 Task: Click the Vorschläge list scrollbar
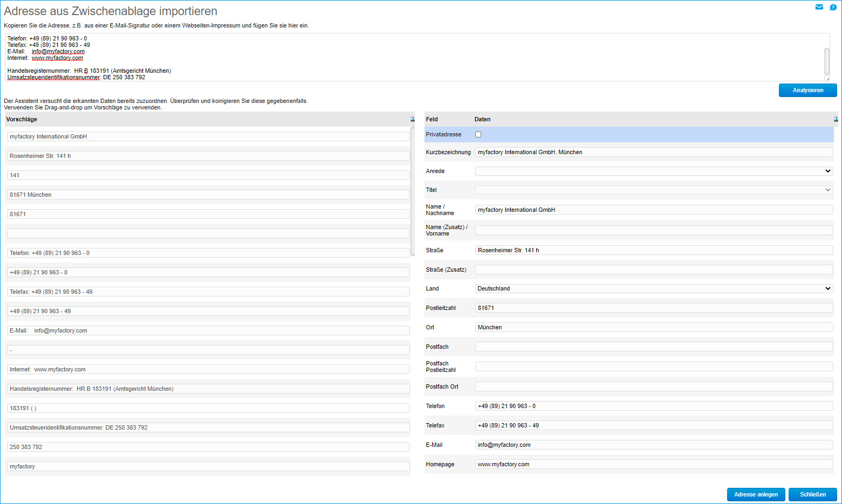[x=413, y=191]
